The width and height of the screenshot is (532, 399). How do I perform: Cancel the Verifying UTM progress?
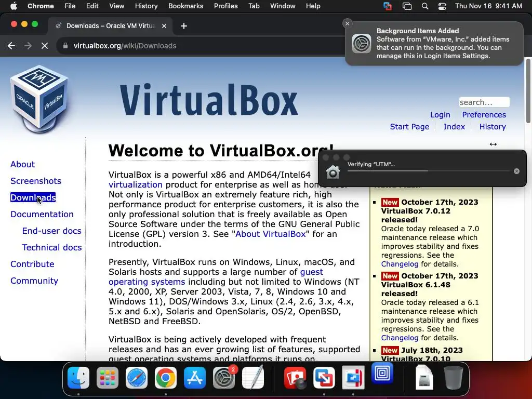(x=516, y=171)
